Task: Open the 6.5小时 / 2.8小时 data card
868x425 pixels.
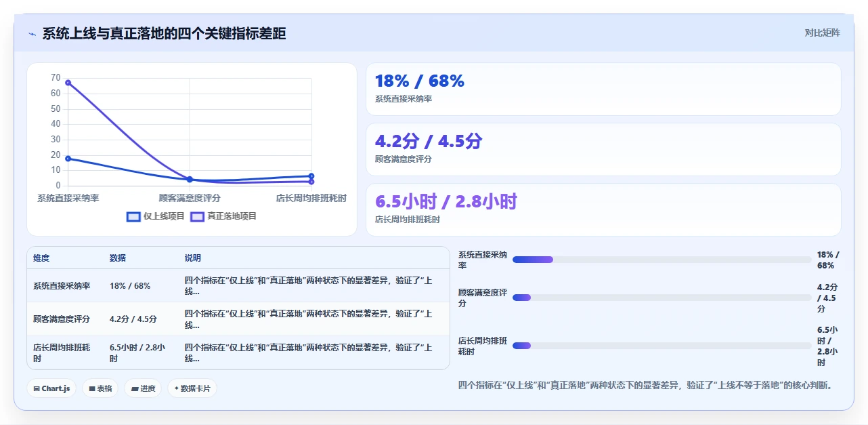Action: 603,210
